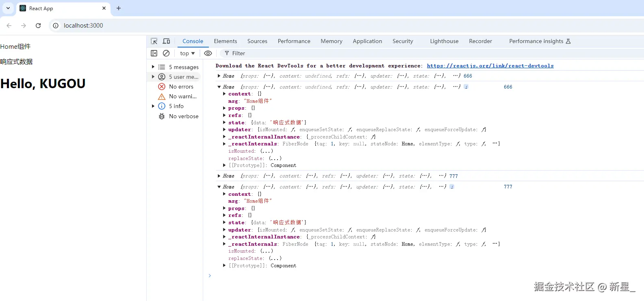Click the red error circle icon
The height and width of the screenshot is (301, 644).
162,87
